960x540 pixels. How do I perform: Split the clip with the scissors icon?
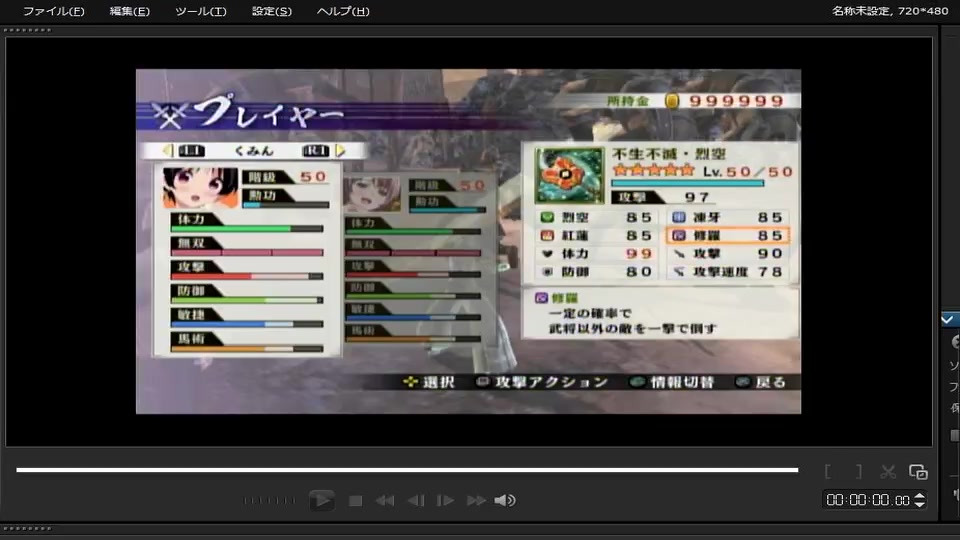pos(888,471)
